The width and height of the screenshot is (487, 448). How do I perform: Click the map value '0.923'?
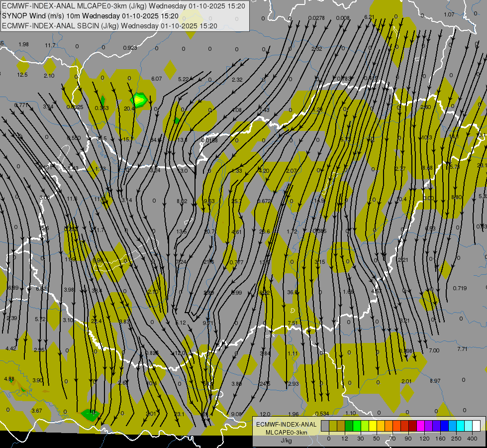click(x=130, y=48)
